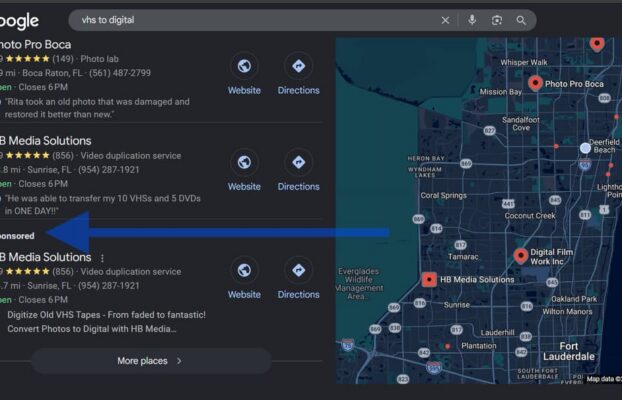Get directions to sponsored HB Media Solutions

(x=299, y=270)
